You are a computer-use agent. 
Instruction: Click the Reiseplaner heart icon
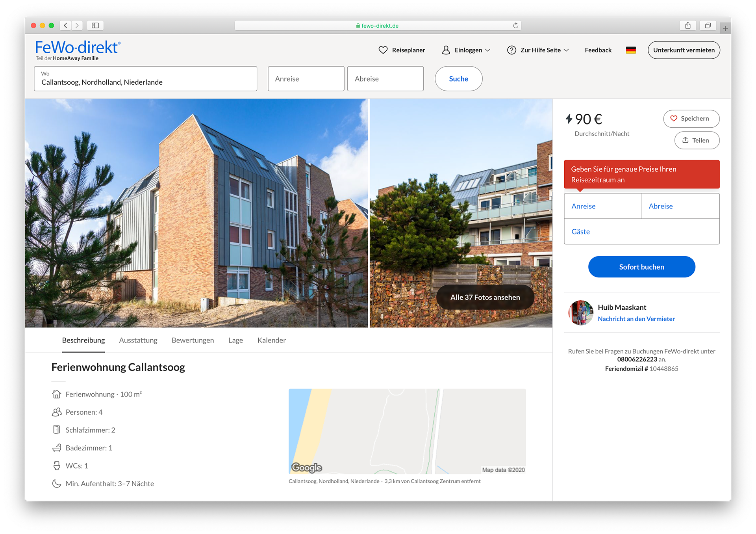(383, 50)
